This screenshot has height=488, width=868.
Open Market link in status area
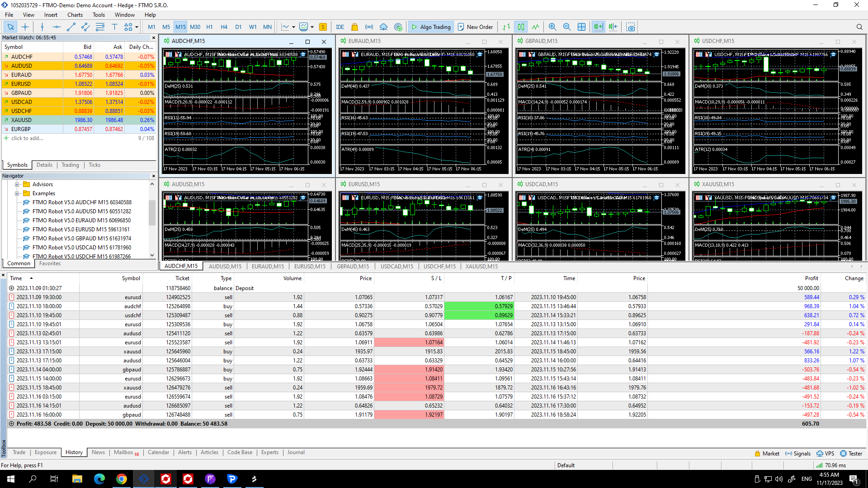[x=767, y=454]
